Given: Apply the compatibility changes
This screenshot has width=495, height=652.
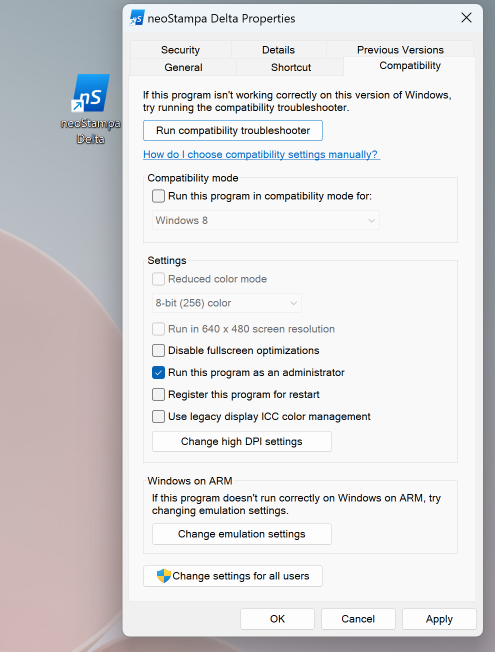Looking at the screenshot, I should (439, 619).
